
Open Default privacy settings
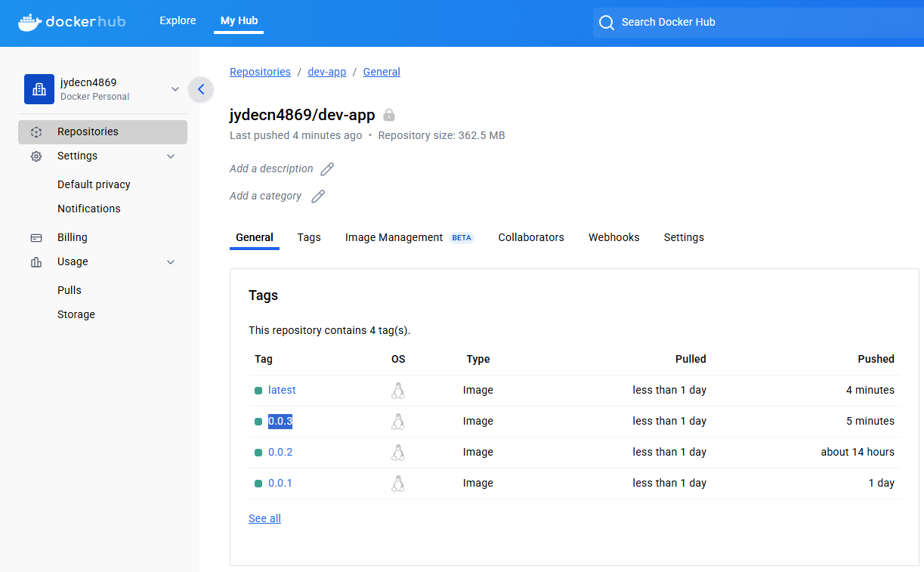(94, 184)
